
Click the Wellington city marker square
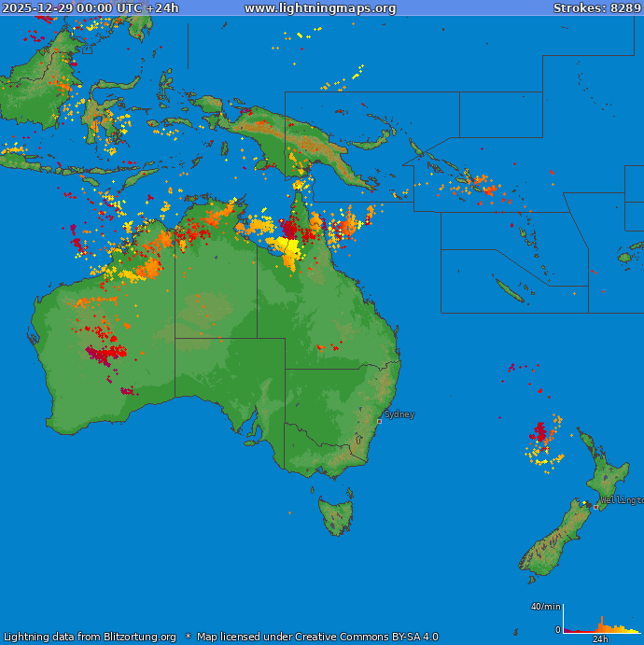[596, 507]
